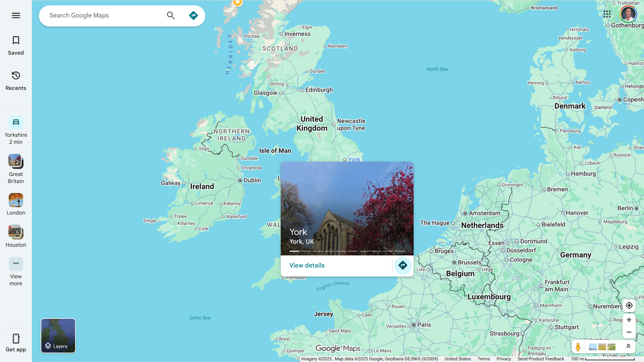Viewport: 644px width, 362px height.
Task: Open the Privacy link
Action: click(x=503, y=359)
